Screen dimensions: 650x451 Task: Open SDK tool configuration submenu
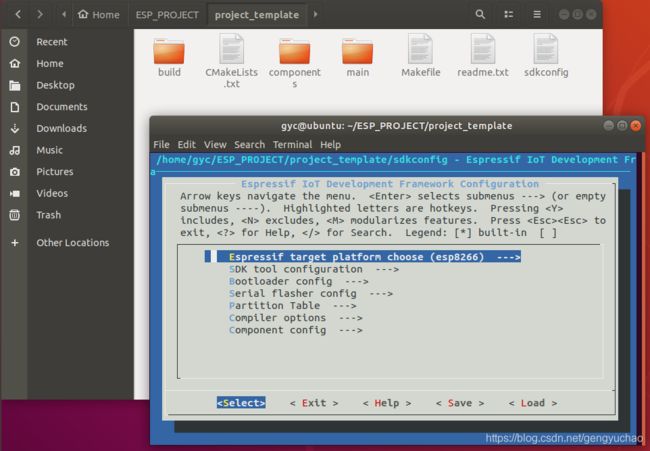[x=314, y=269]
